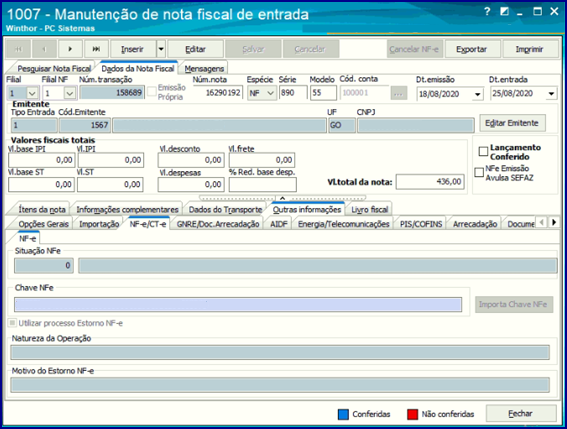Click the Vl.IPI field
The image size is (567, 429).
tap(110, 160)
